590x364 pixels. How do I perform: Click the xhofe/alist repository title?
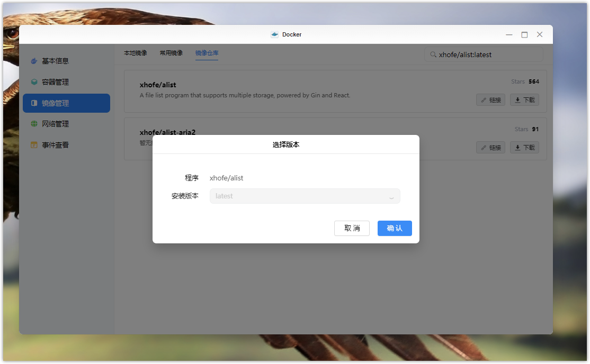pos(158,85)
